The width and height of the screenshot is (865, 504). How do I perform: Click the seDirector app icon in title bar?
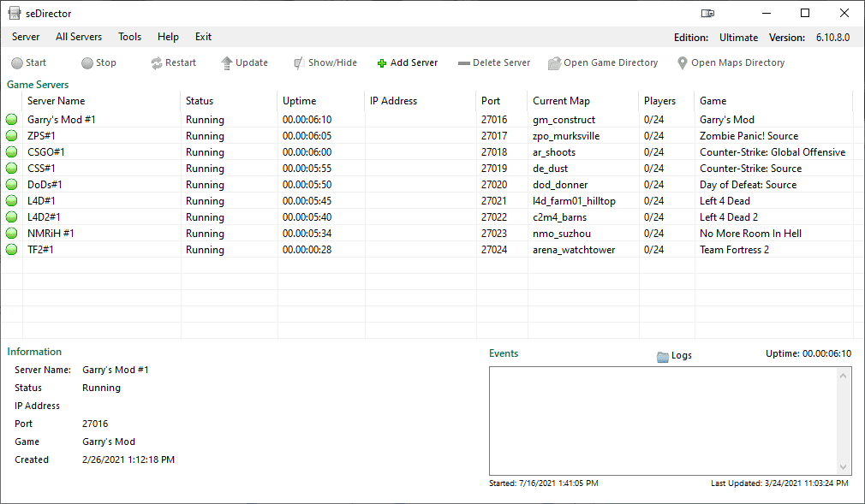[15, 13]
